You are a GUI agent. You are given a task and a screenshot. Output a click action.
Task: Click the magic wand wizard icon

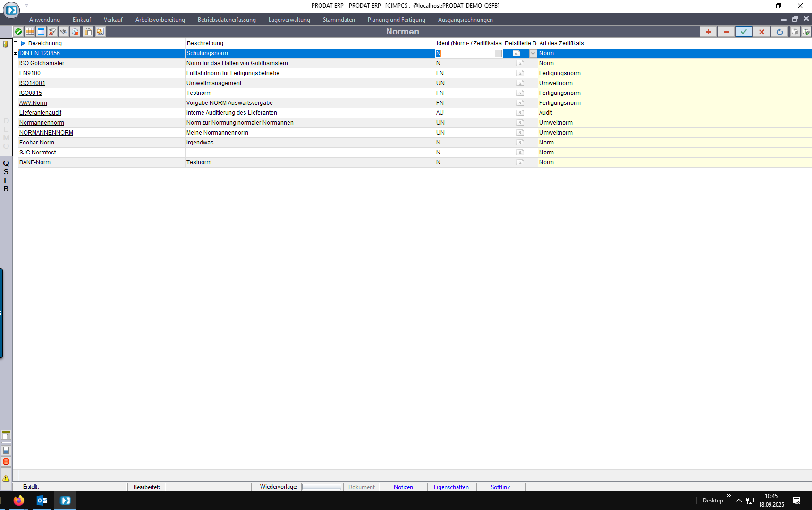100,32
